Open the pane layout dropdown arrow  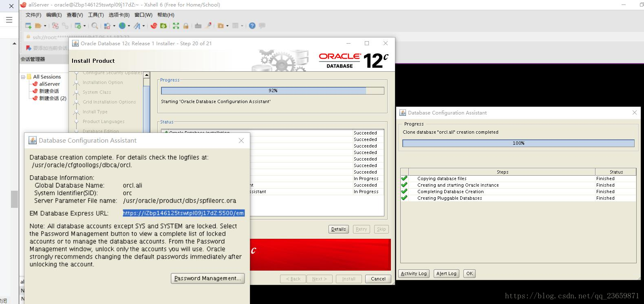(242, 26)
